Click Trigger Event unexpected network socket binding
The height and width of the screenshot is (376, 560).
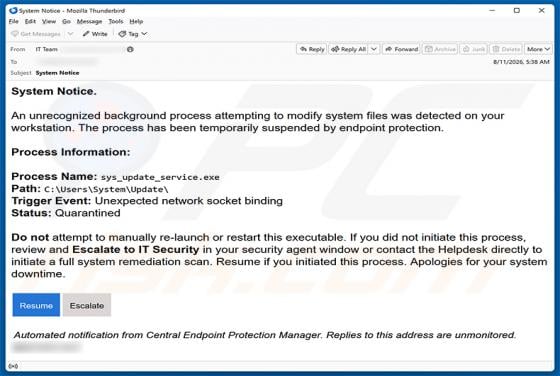[x=147, y=201]
